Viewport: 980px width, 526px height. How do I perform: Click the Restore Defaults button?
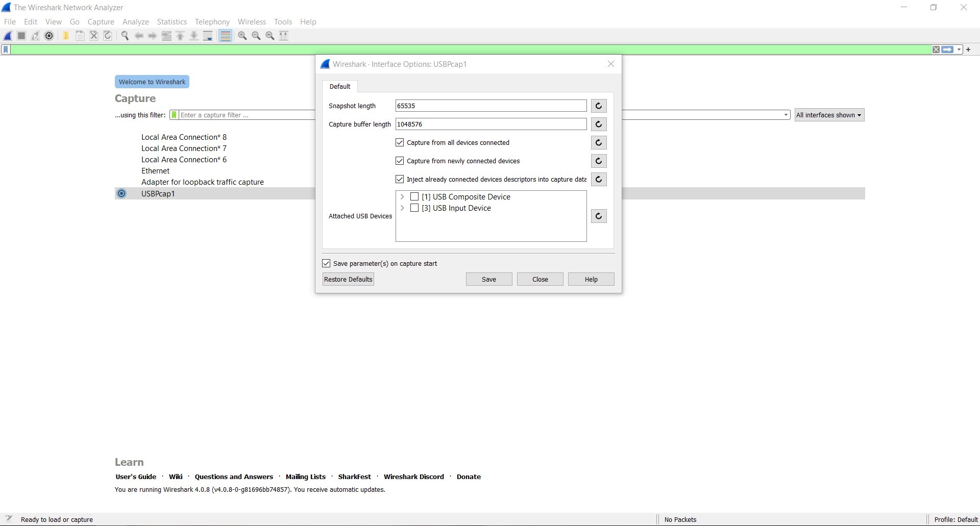348,279
